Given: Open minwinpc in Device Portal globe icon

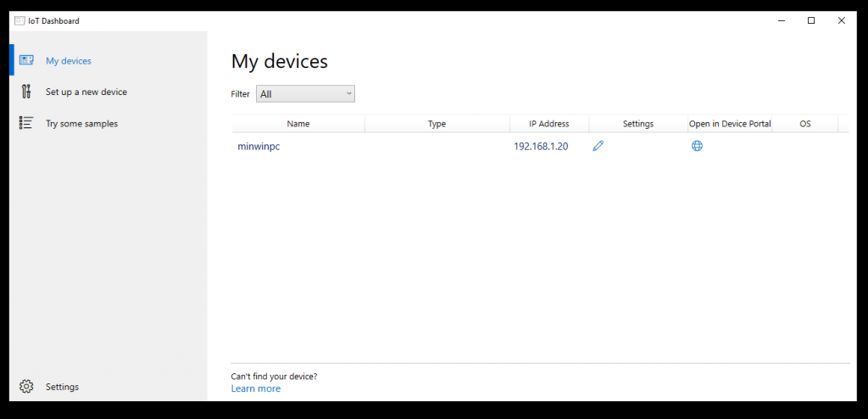Looking at the screenshot, I should pos(697,146).
